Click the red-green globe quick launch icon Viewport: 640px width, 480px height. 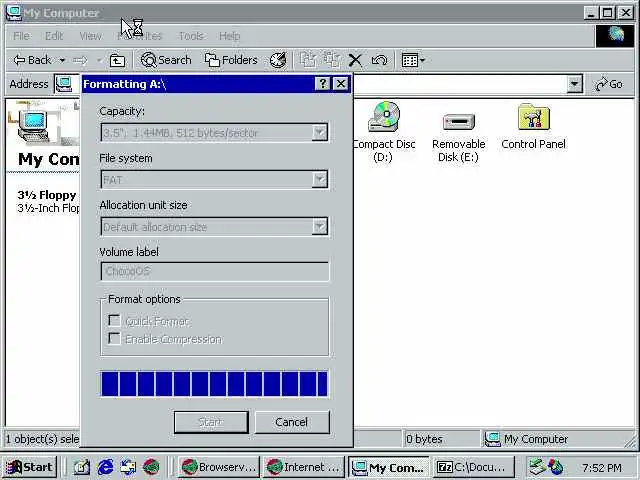151,467
